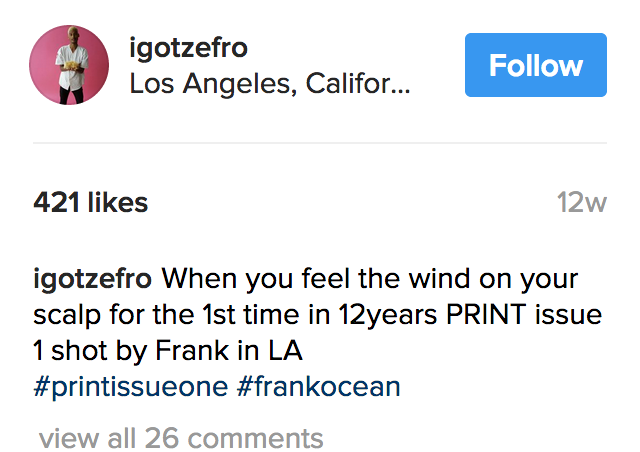This screenshot has width=640, height=452.
Task: Open the #frankocean hashtag
Action: [319, 387]
